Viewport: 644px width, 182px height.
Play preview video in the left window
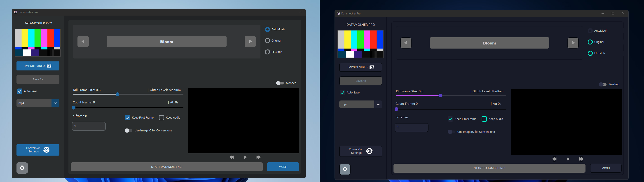point(245,157)
